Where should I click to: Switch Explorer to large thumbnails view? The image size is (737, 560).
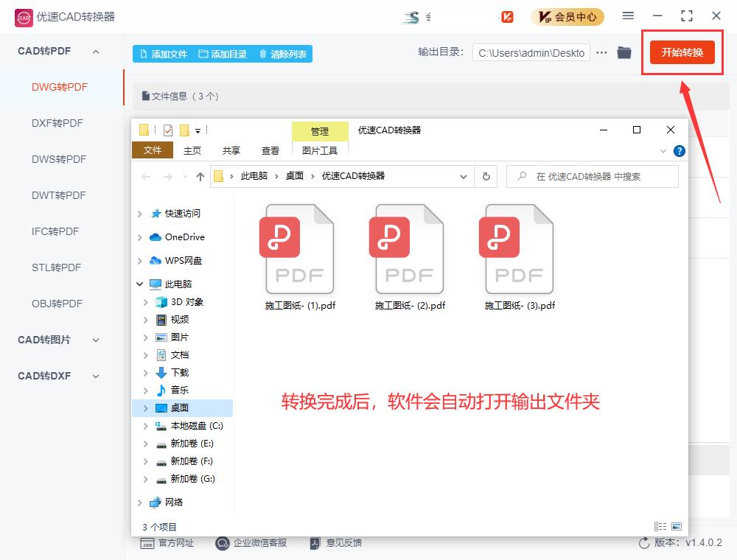tap(677, 526)
